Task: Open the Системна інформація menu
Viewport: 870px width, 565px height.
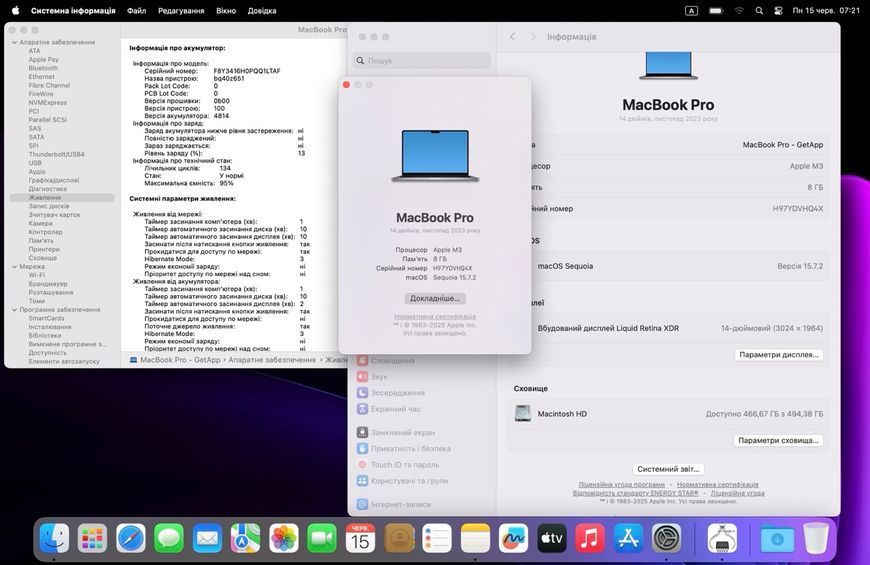Action: click(x=73, y=11)
